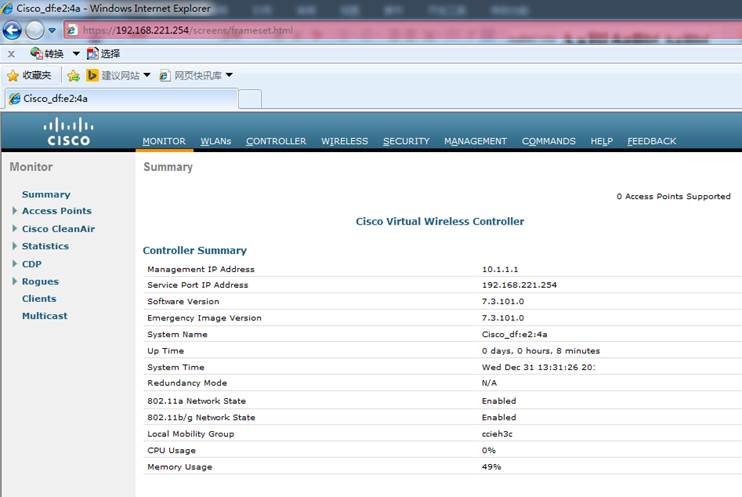Open the CONTROLLER menu

(x=276, y=141)
